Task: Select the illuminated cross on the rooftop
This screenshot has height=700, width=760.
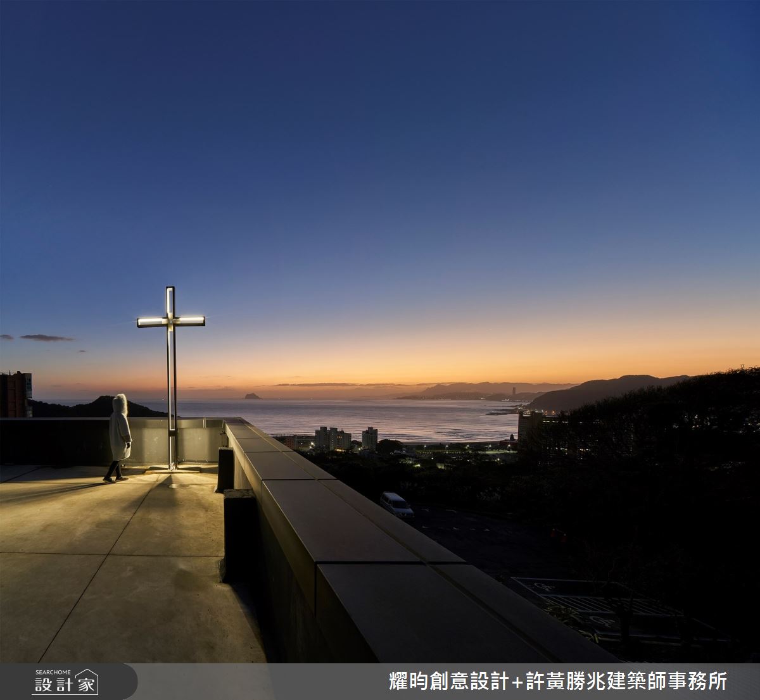Action: 170,321
